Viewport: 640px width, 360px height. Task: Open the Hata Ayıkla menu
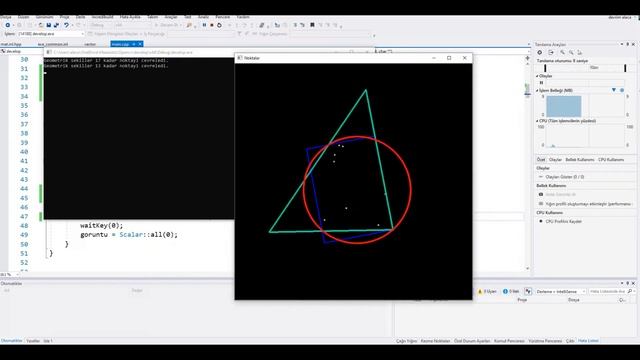click(x=130, y=17)
